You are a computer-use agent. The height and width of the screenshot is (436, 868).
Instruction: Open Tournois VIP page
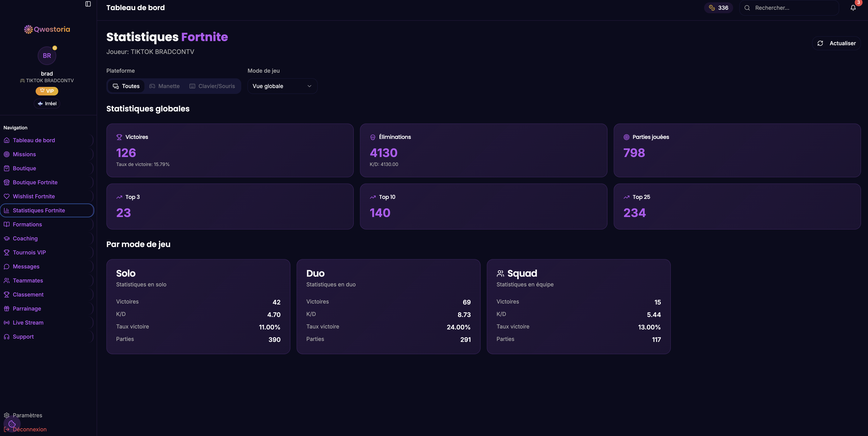(47, 252)
